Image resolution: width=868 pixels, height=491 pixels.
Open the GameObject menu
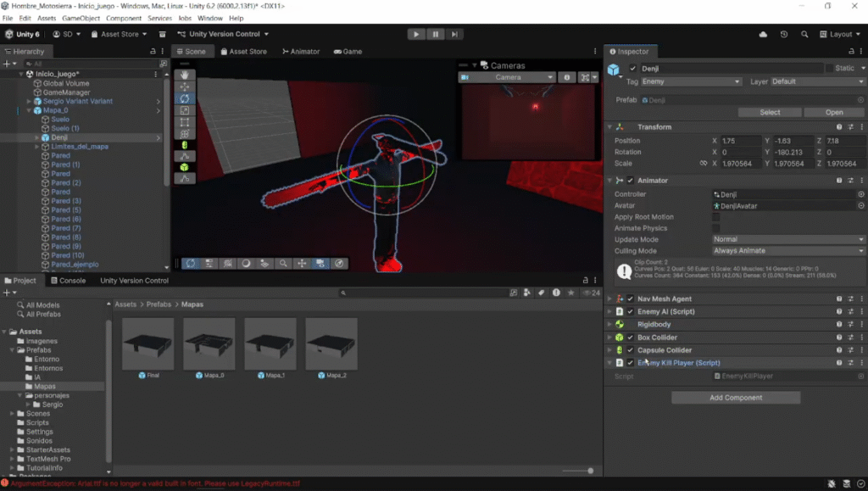click(81, 18)
